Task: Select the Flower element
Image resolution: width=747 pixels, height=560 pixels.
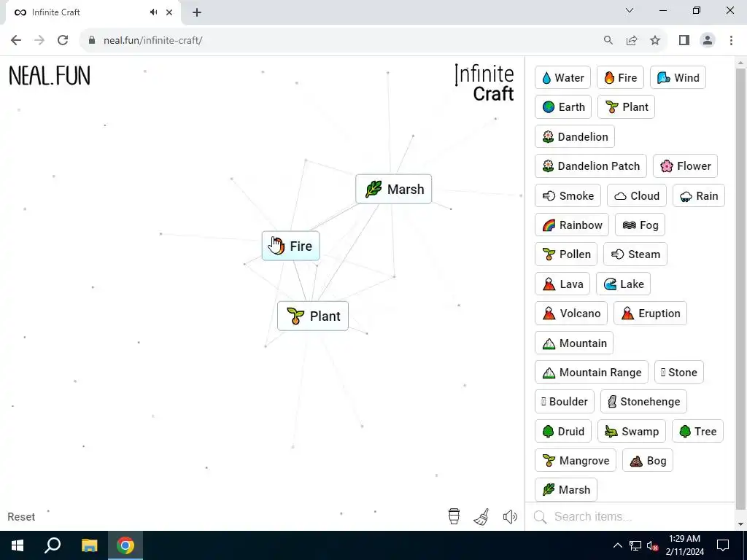Action: point(686,166)
